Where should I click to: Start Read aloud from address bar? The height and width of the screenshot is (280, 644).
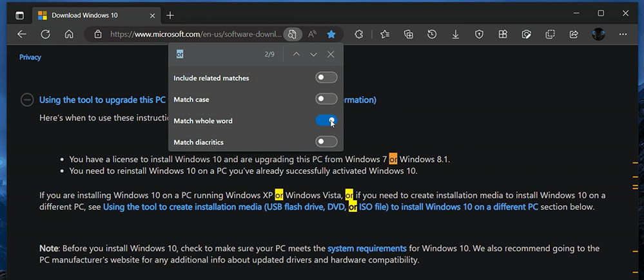(x=312, y=34)
